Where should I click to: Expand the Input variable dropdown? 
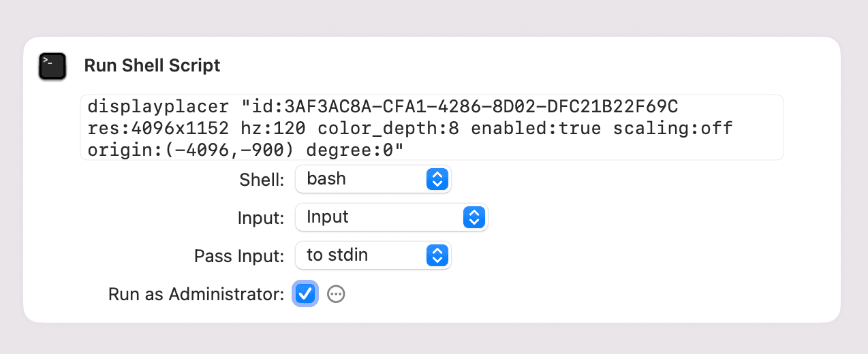click(x=382, y=217)
